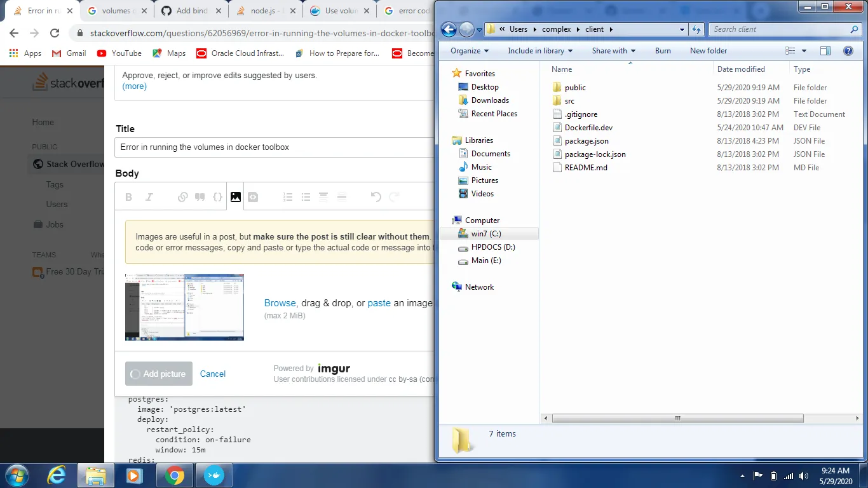Screen dimensions: 868x488
Task: Open the change view dropdown arrow
Action: [x=804, y=51]
